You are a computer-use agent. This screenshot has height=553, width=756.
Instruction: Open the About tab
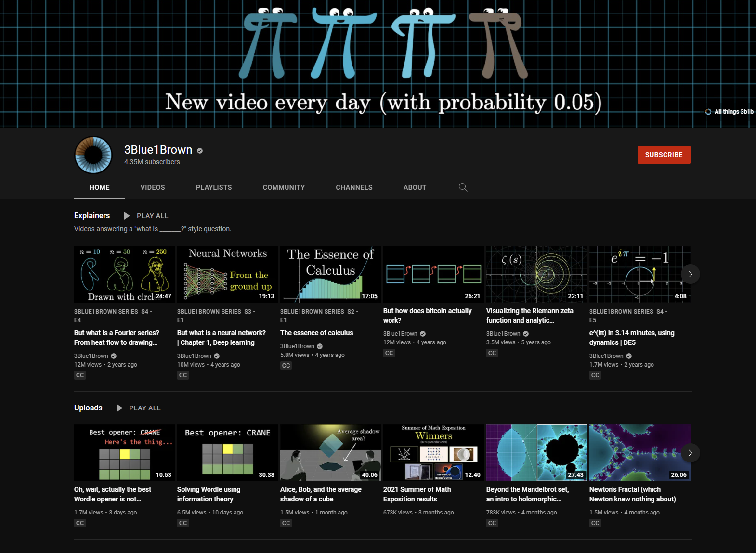tap(415, 187)
